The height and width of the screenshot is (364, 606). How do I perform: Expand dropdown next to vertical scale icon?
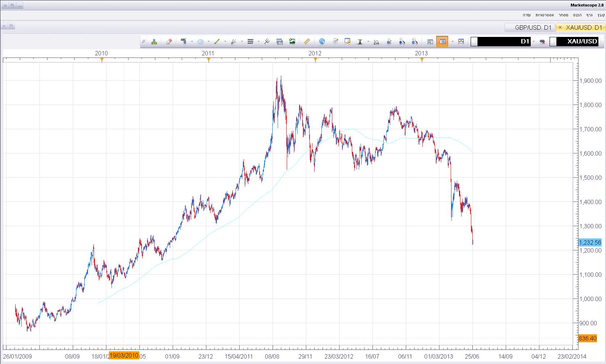368,42
